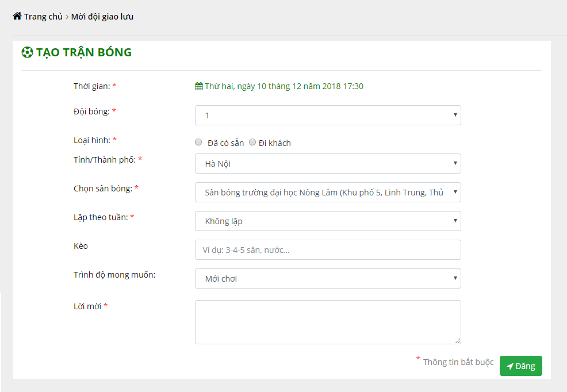Click the Thông tin bắt buộc note
The image size is (567, 392).
(458, 362)
